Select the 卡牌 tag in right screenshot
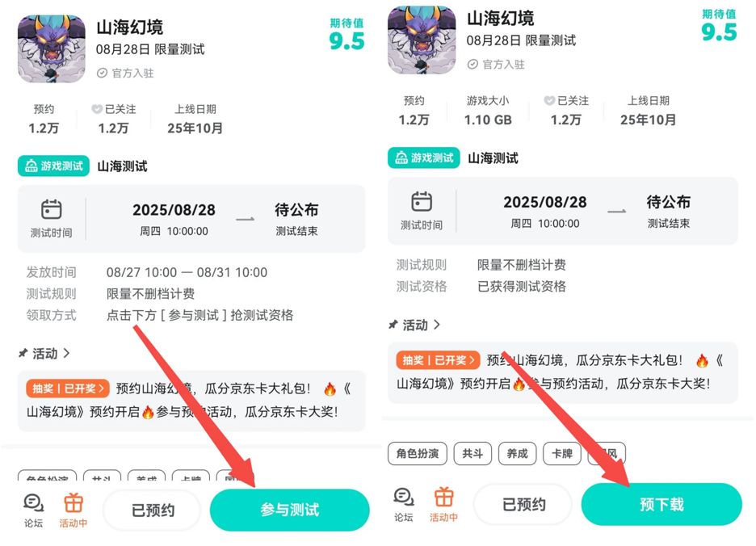The height and width of the screenshot is (546, 756). (562, 453)
